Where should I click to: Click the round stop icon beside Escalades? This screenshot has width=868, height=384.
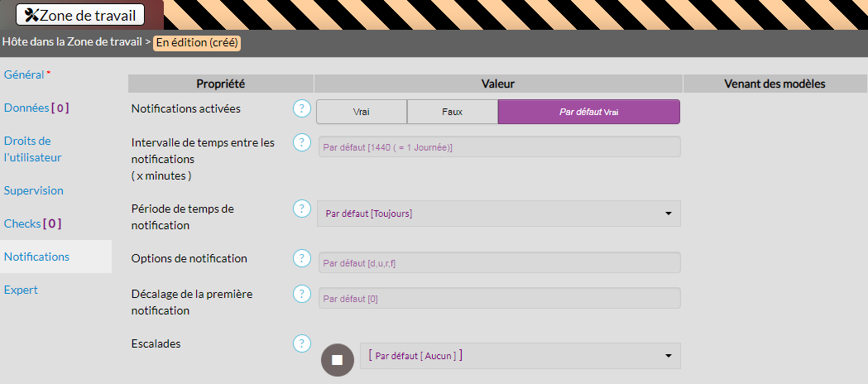(337, 359)
